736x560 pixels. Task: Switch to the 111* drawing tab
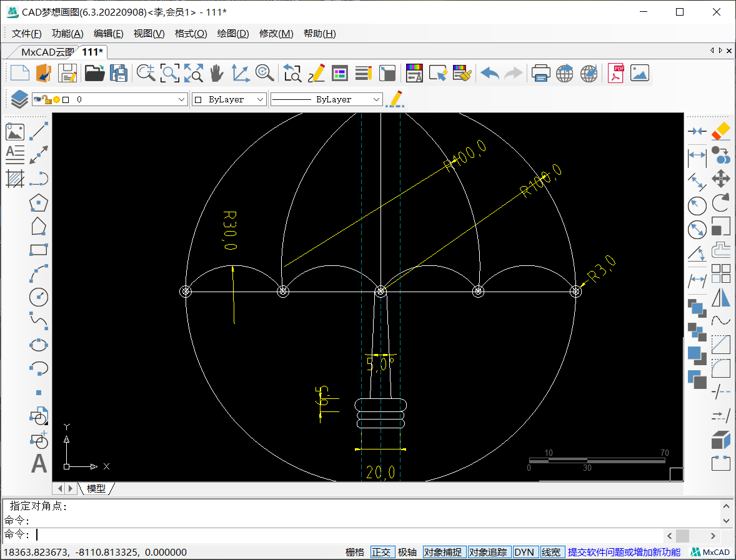(x=92, y=52)
